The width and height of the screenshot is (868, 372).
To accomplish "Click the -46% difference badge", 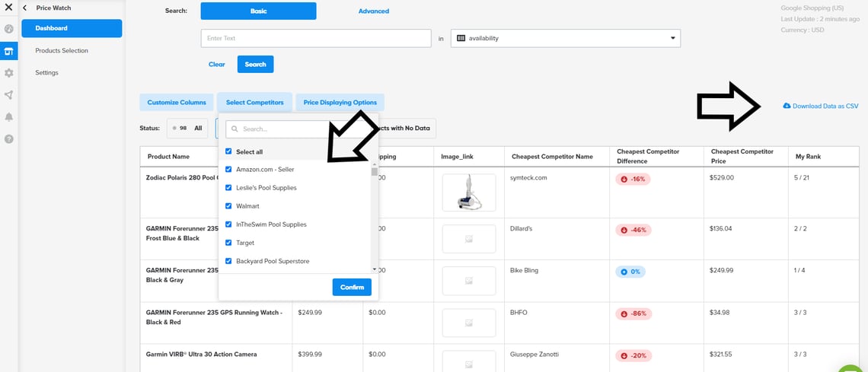I will tap(633, 230).
